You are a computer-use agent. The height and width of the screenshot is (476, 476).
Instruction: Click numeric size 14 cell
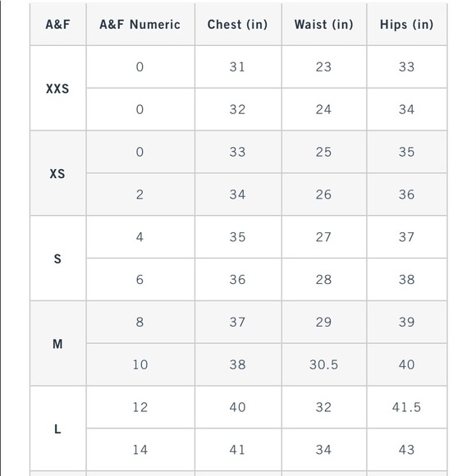tap(140, 450)
